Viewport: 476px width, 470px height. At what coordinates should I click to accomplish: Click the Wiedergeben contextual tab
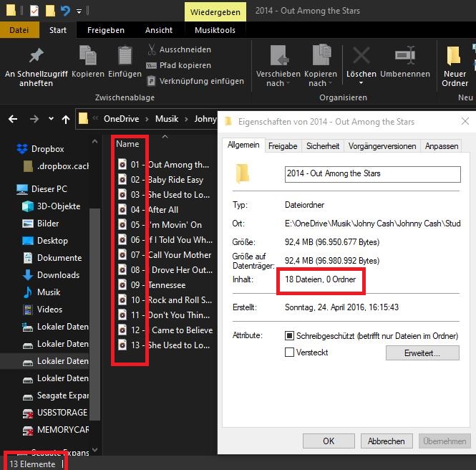point(215,12)
